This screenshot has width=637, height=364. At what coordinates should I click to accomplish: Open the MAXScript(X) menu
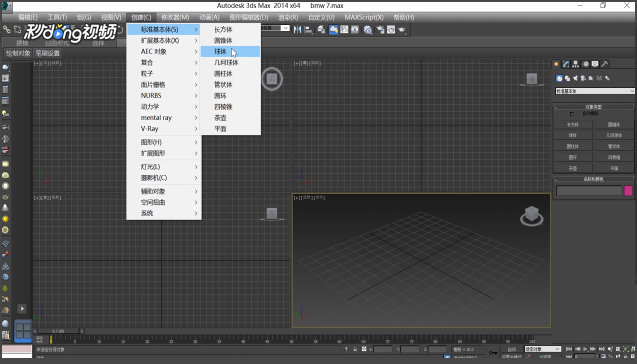364,17
